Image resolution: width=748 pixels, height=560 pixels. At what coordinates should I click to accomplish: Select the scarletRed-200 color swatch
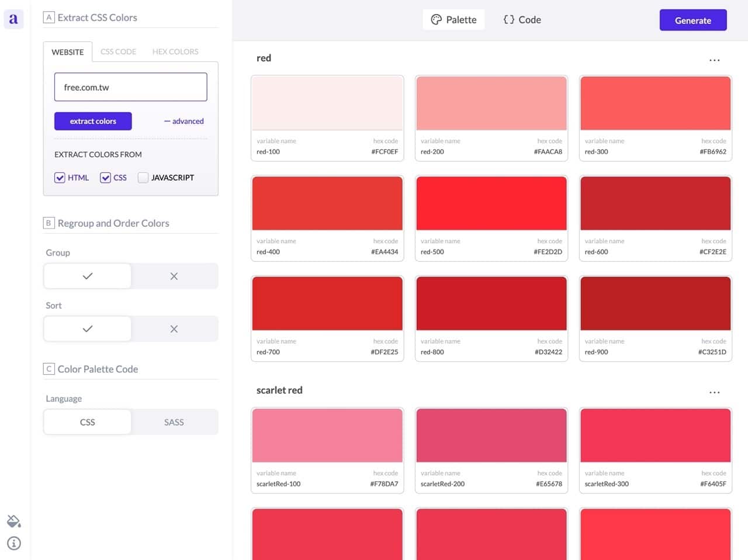coord(491,435)
